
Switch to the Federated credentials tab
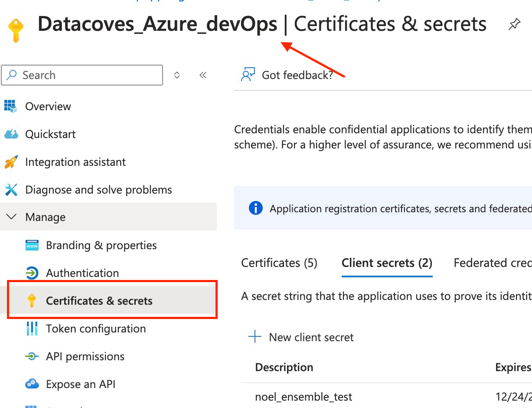pyautogui.click(x=493, y=263)
